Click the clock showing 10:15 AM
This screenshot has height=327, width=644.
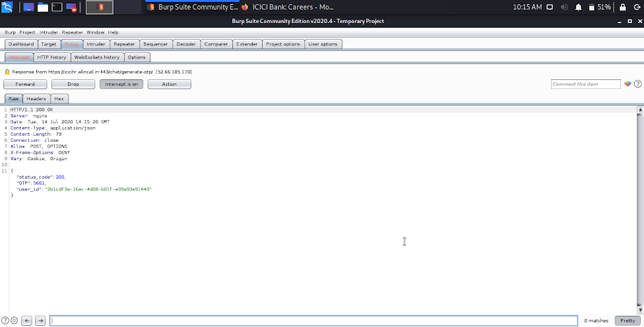(527, 7)
